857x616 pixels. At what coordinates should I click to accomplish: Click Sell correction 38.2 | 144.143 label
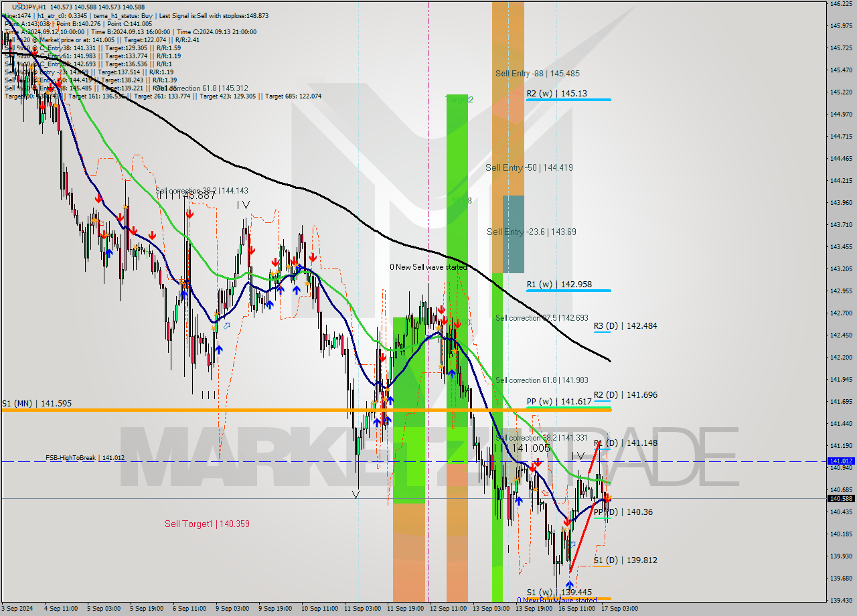pyautogui.click(x=202, y=191)
